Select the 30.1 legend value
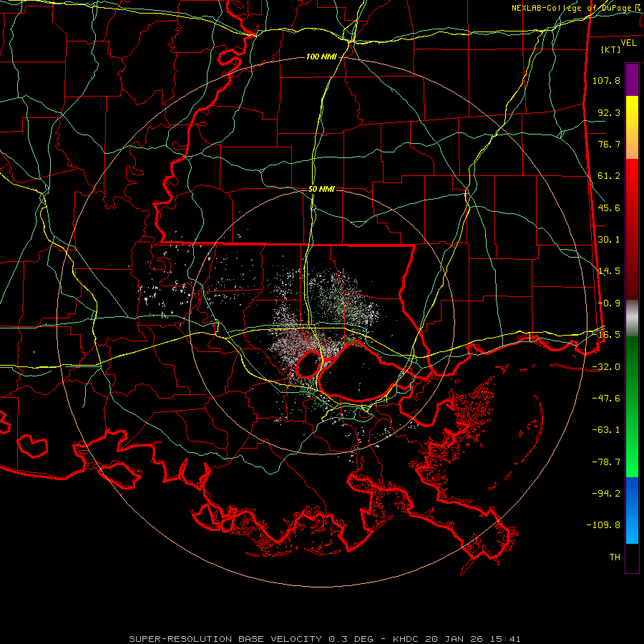The image size is (644, 644). [609, 240]
